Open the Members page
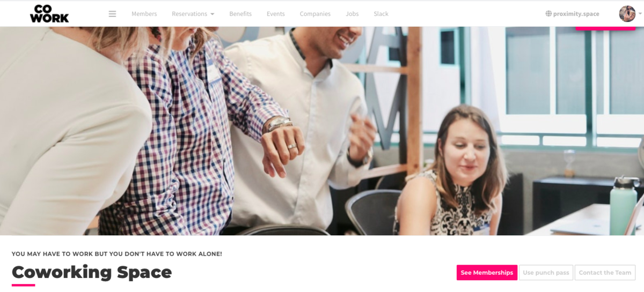This screenshot has height=292, width=644. tap(144, 14)
